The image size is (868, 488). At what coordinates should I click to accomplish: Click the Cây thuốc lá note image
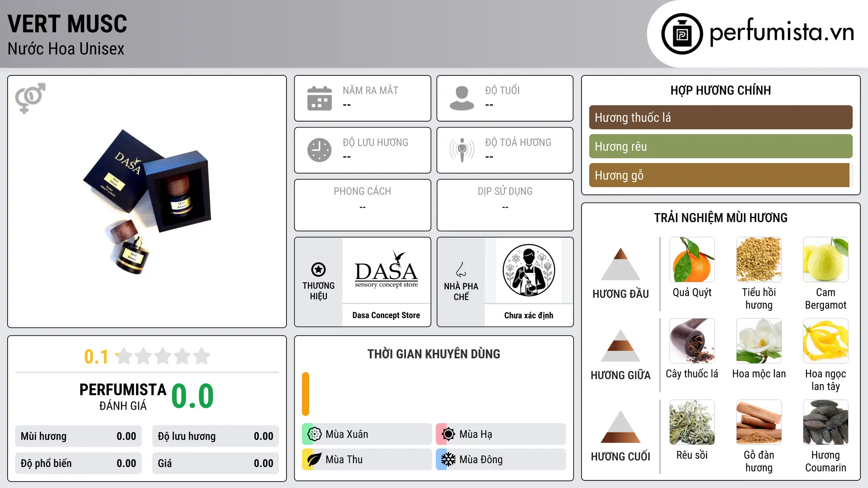point(692,341)
